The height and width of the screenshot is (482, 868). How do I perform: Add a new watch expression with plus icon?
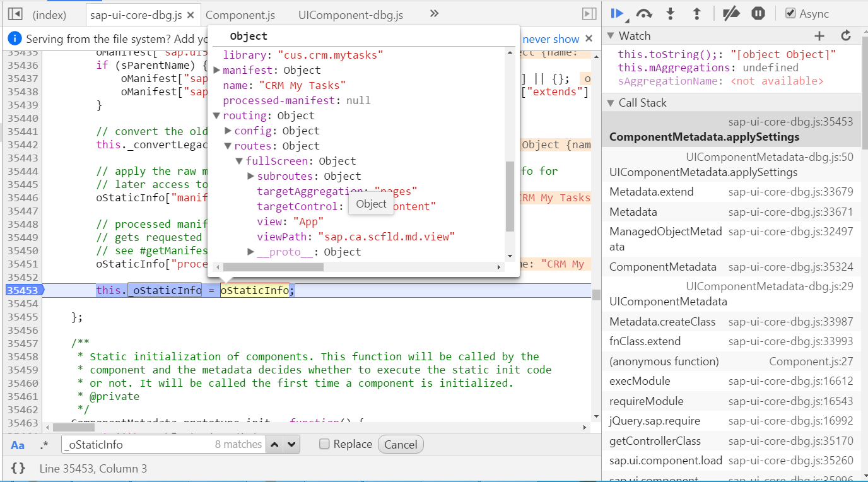coord(819,35)
